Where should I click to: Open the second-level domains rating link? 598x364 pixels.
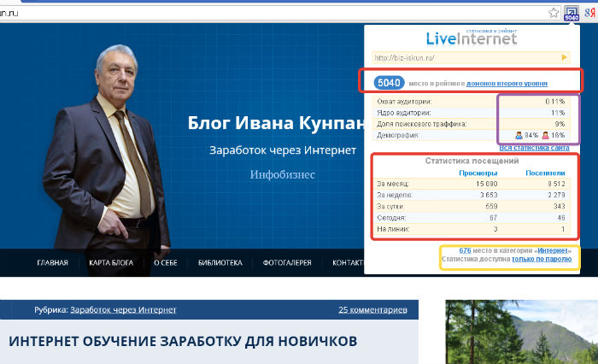click(x=507, y=83)
